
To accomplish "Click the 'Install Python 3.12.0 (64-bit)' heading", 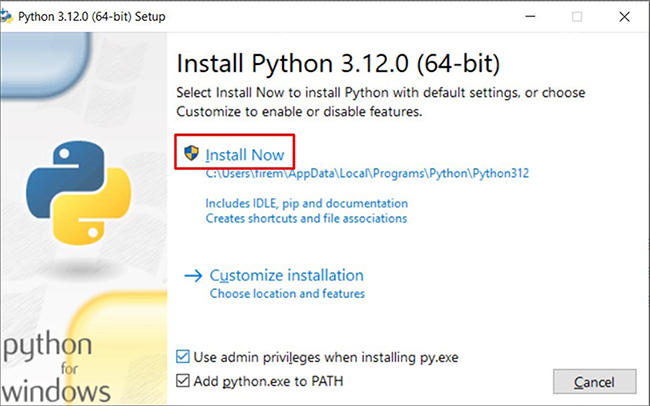I will [338, 63].
